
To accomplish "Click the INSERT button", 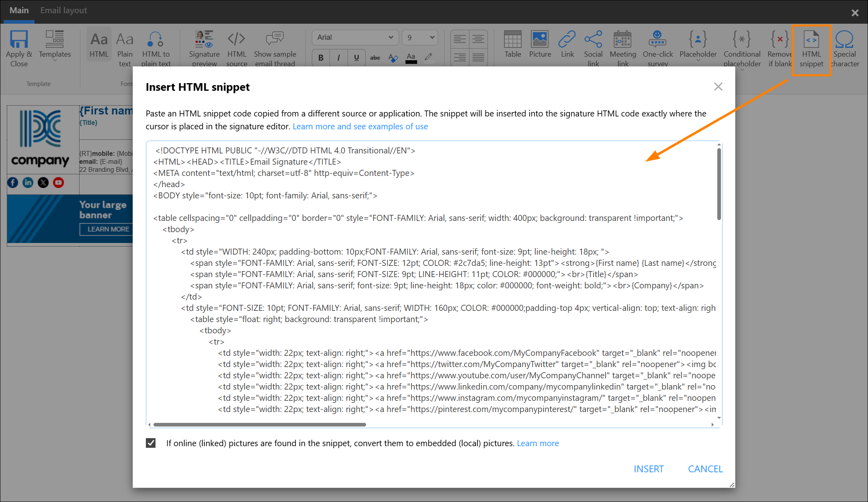I will pyautogui.click(x=649, y=469).
